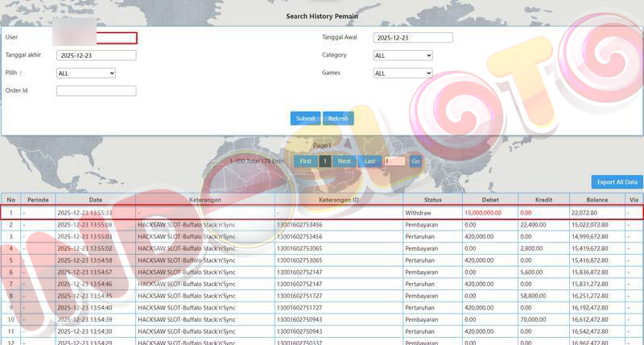Click the Submit button
644x345 pixels.
(305, 118)
